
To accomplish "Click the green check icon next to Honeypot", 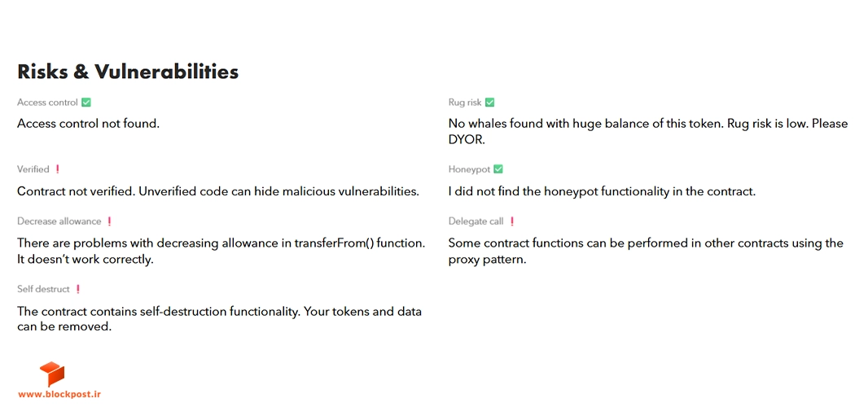I will 498,169.
